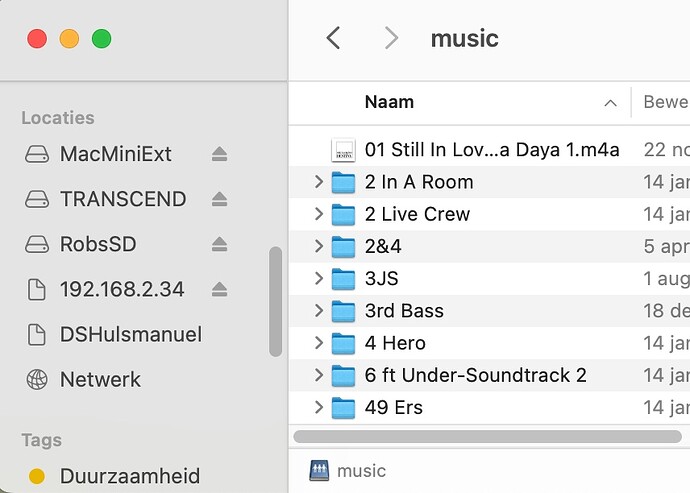Image resolution: width=690 pixels, height=493 pixels.
Task: Click the 49 Ers folder icon
Action: 343,407
